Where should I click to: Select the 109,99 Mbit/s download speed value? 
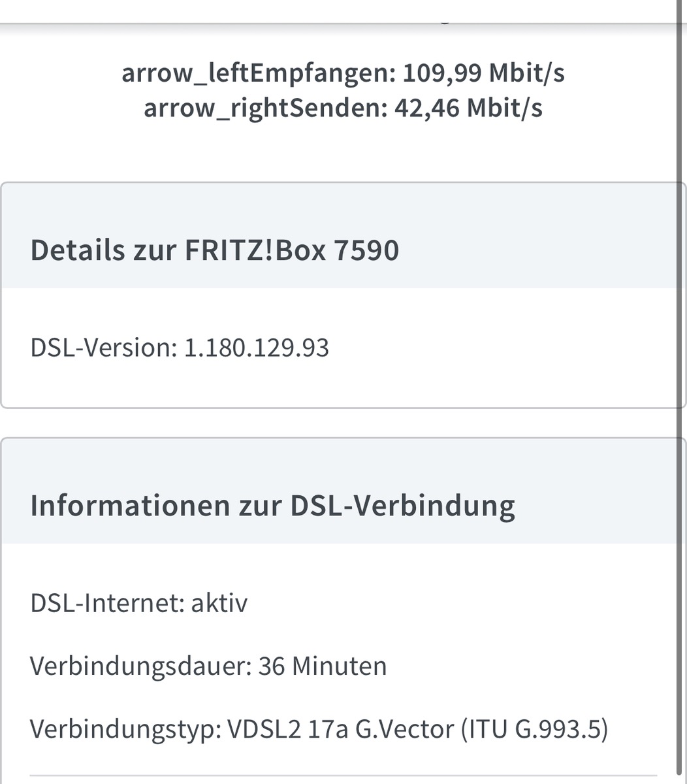(x=483, y=74)
